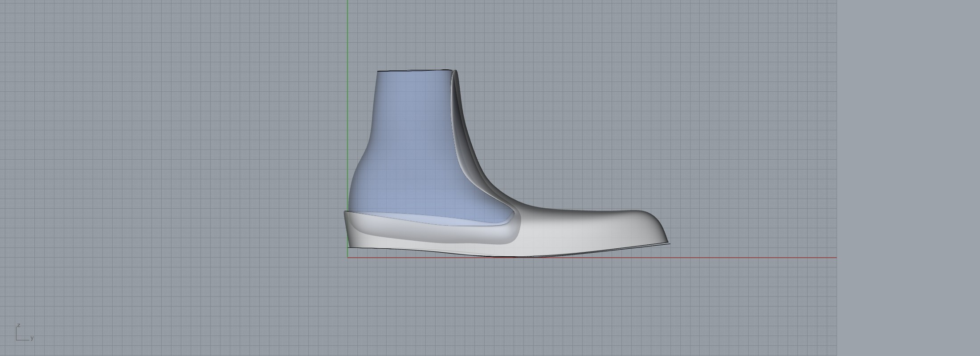Click the empty gray panel right of the viewport

click(909, 178)
